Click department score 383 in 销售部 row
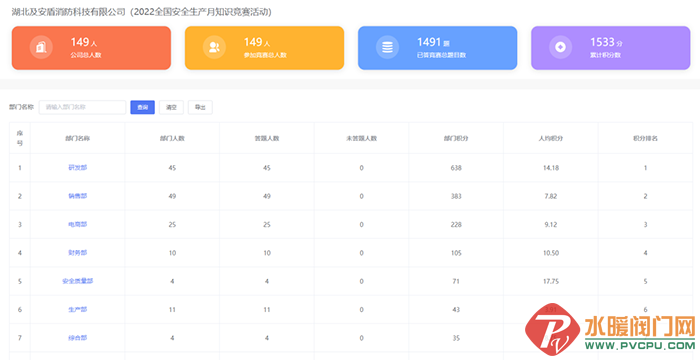 (456, 196)
